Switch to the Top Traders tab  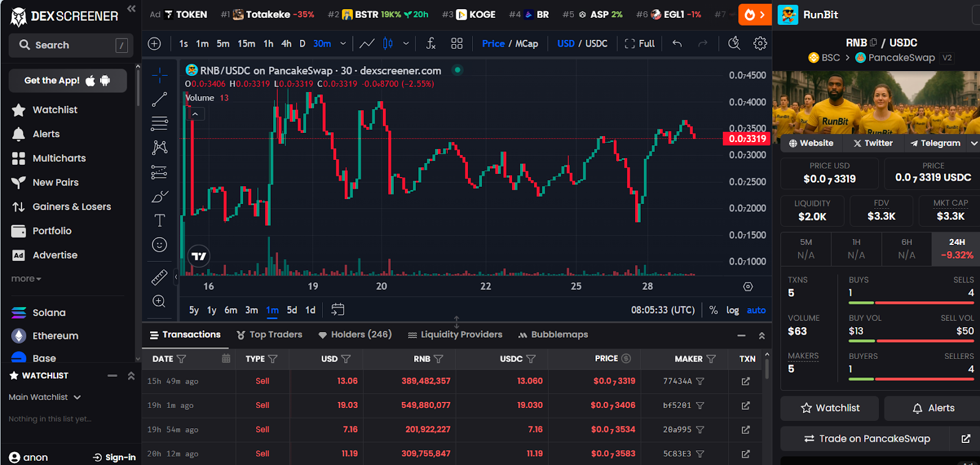click(x=269, y=335)
